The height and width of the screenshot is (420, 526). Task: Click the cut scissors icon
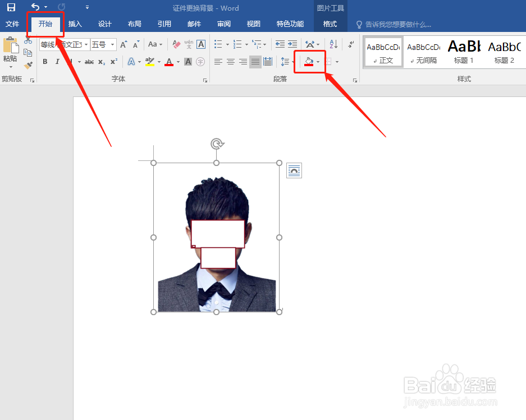click(x=28, y=41)
